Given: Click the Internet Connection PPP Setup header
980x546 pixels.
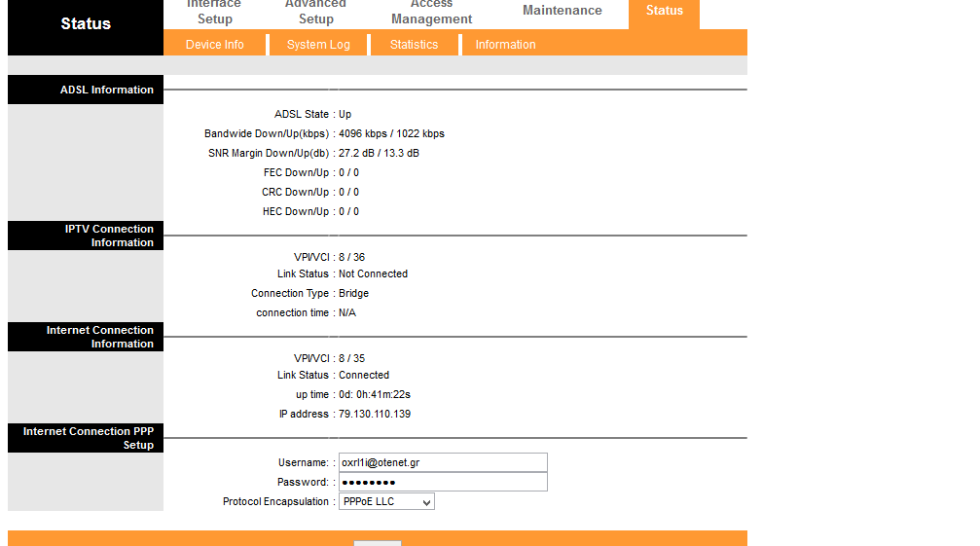Looking at the screenshot, I should tap(86, 438).
